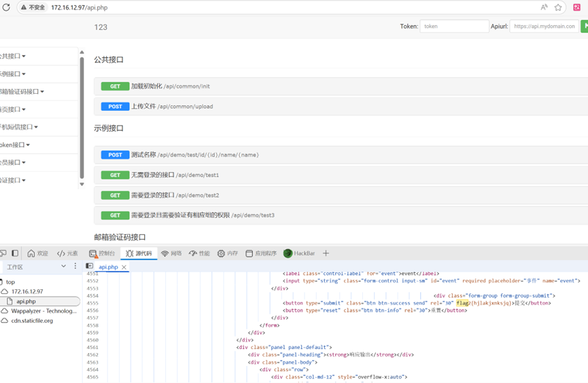
Task: Click the 公共接口 section heading
Action: [109, 60]
